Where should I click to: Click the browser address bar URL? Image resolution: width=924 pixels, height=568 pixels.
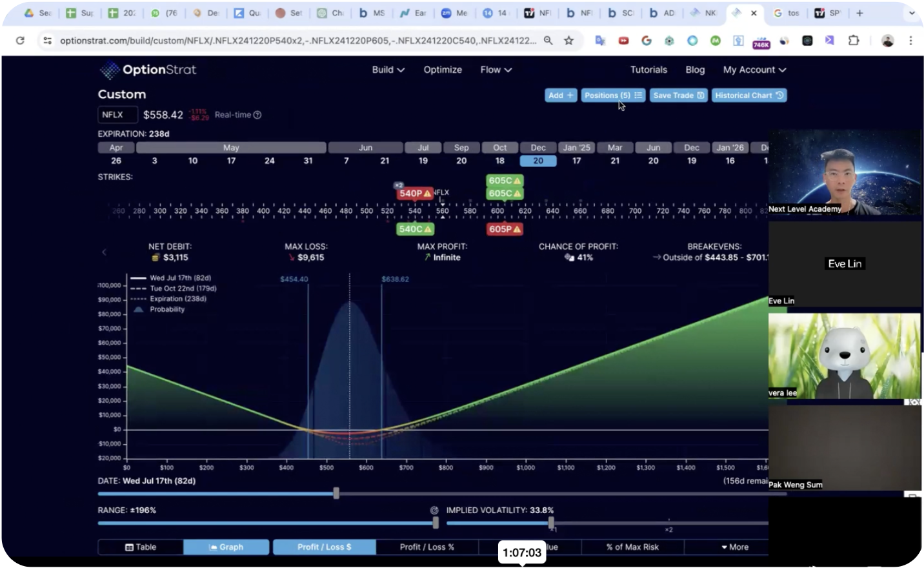[298, 40]
